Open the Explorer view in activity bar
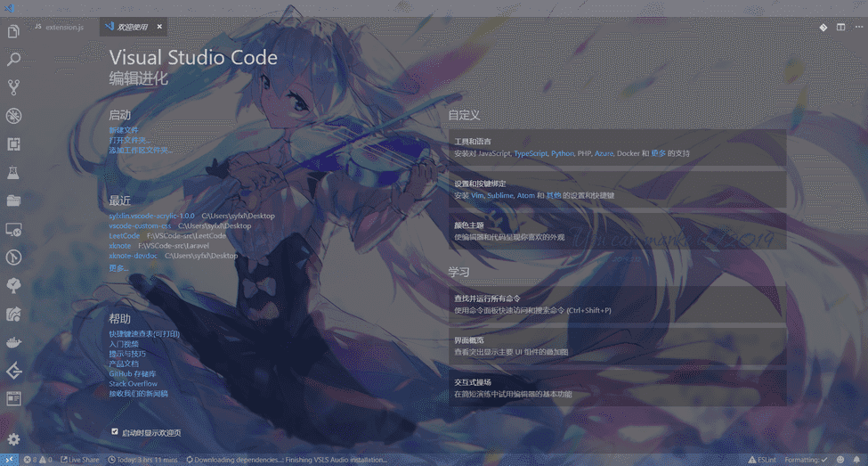This screenshot has width=868, height=466. [x=13, y=32]
